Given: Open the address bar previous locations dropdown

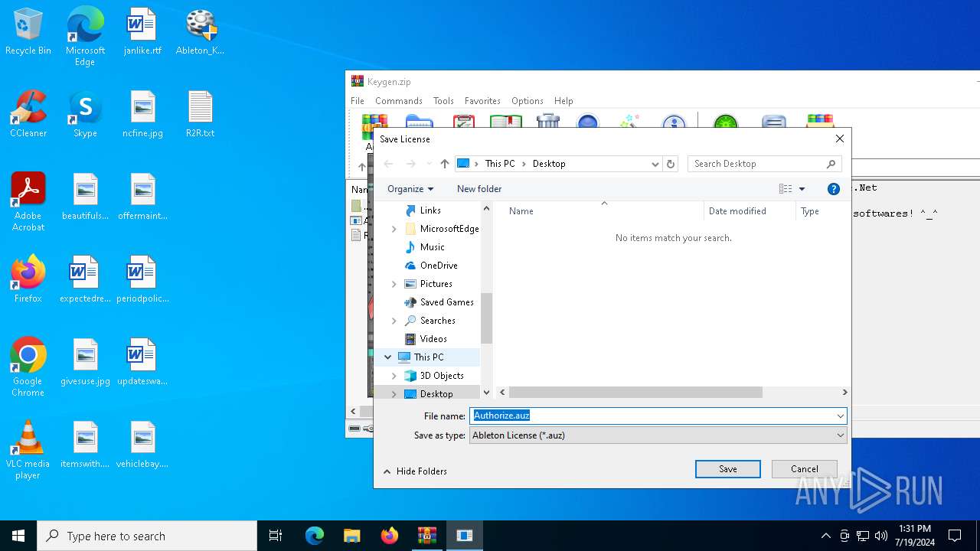Looking at the screenshot, I should pyautogui.click(x=655, y=164).
